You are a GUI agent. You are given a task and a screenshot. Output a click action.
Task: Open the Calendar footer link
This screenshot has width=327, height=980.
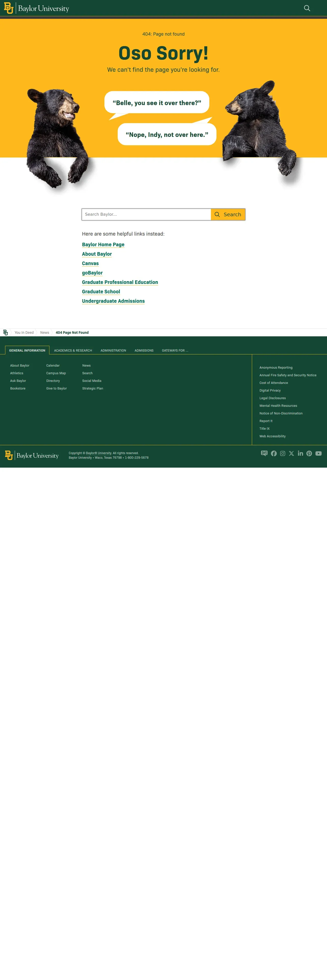pyautogui.click(x=53, y=366)
